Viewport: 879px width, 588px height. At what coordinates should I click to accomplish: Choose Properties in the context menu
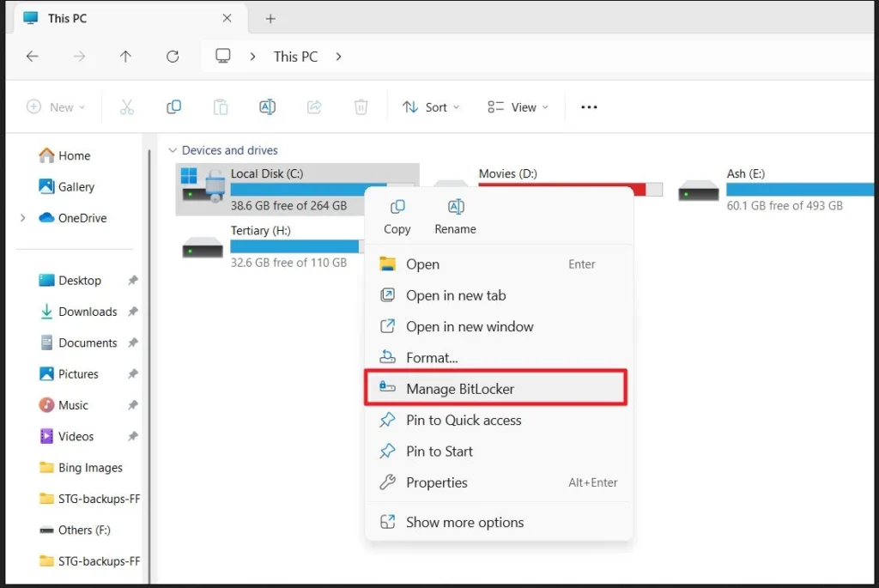[x=437, y=482]
